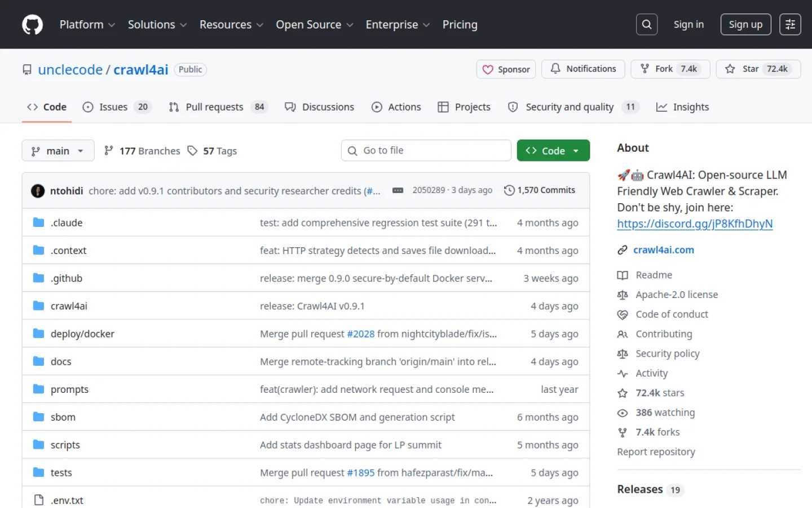The width and height of the screenshot is (812, 508).
Task: Expand the Resources menu
Action: (231, 24)
